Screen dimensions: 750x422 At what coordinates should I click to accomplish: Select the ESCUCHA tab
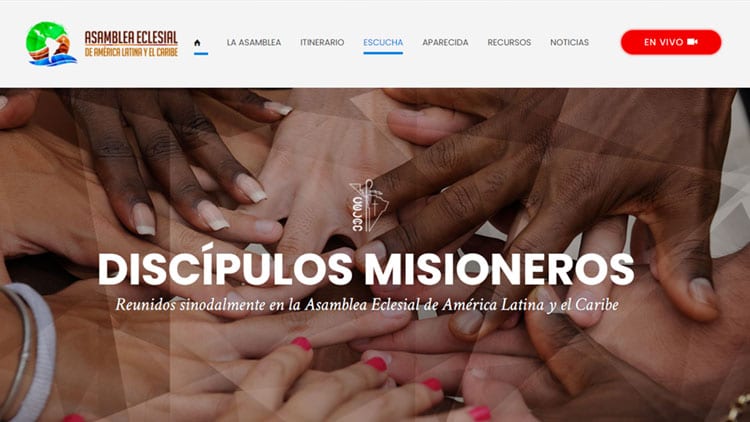(x=383, y=42)
